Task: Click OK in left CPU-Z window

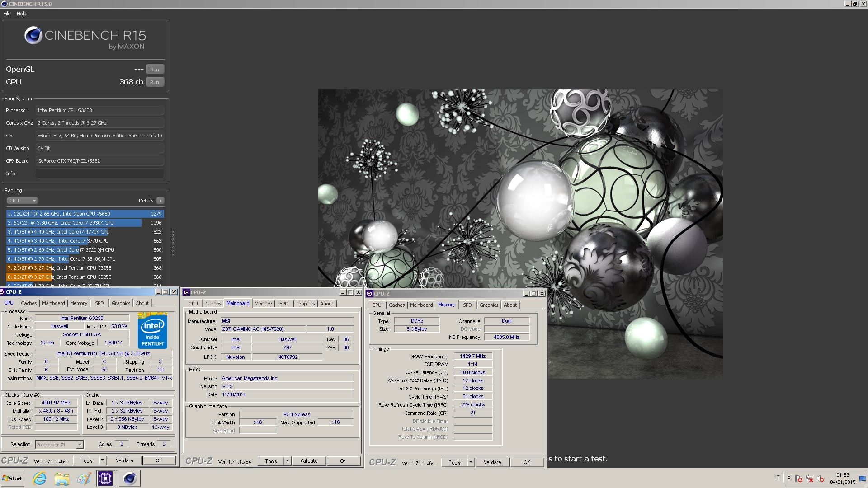Action: click(x=159, y=461)
